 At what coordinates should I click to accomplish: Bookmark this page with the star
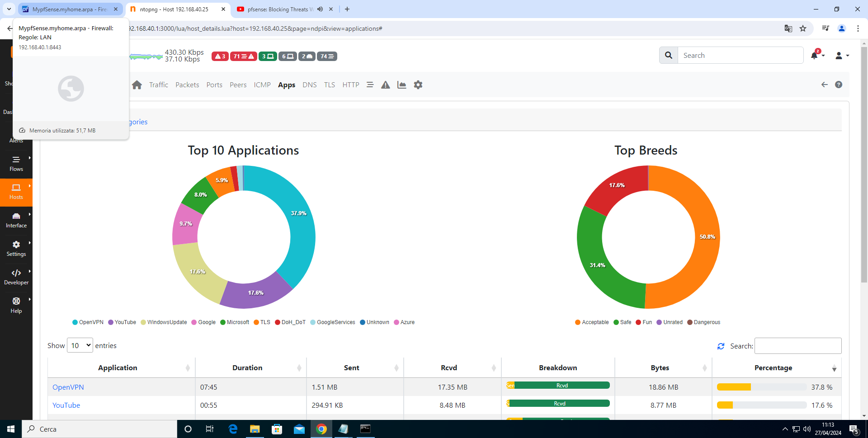[x=803, y=28]
